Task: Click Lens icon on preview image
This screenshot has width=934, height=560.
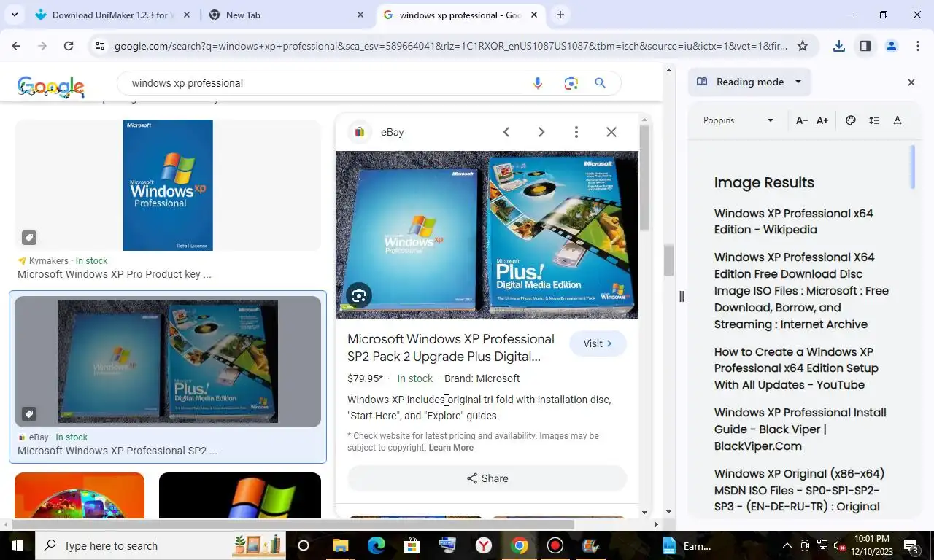Action: [x=358, y=295]
